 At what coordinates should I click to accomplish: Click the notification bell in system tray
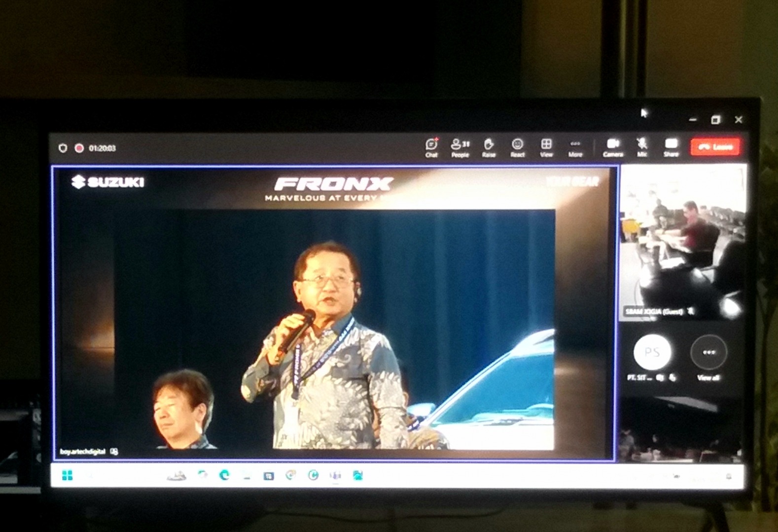click(729, 476)
